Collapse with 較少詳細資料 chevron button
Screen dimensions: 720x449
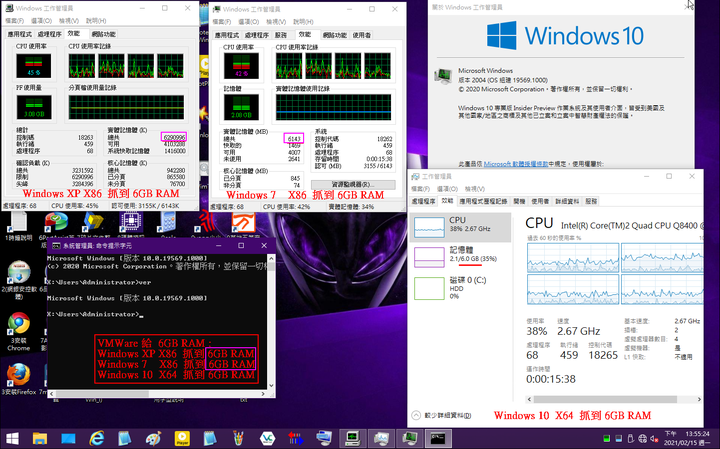click(416, 415)
